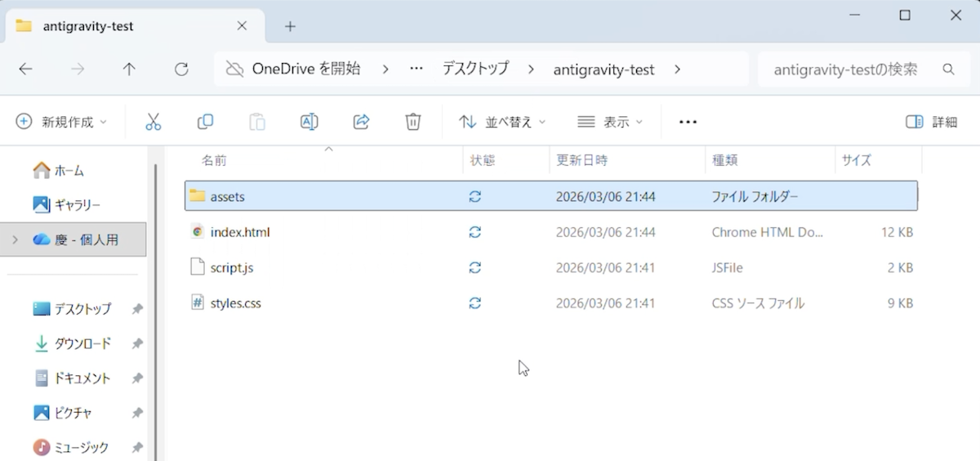Select the index.html file
Screen dimensions: 980x461
pyautogui.click(x=239, y=232)
